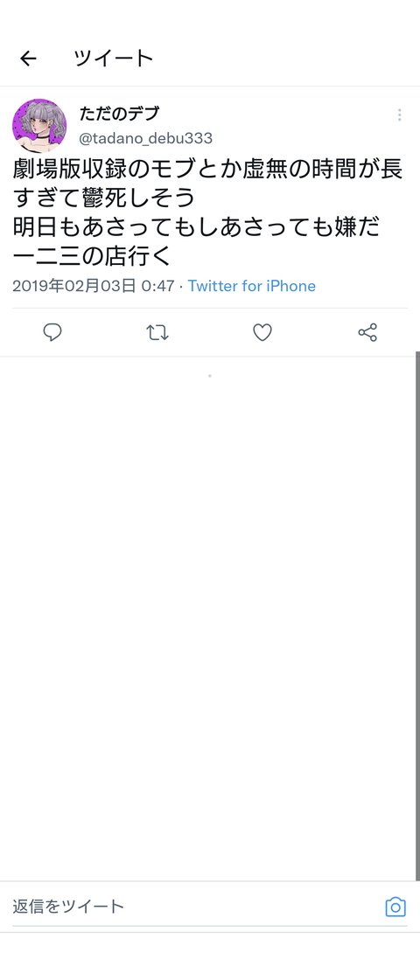Share the tweet using the share icon
This screenshot has height=980, width=420.
[x=367, y=332]
